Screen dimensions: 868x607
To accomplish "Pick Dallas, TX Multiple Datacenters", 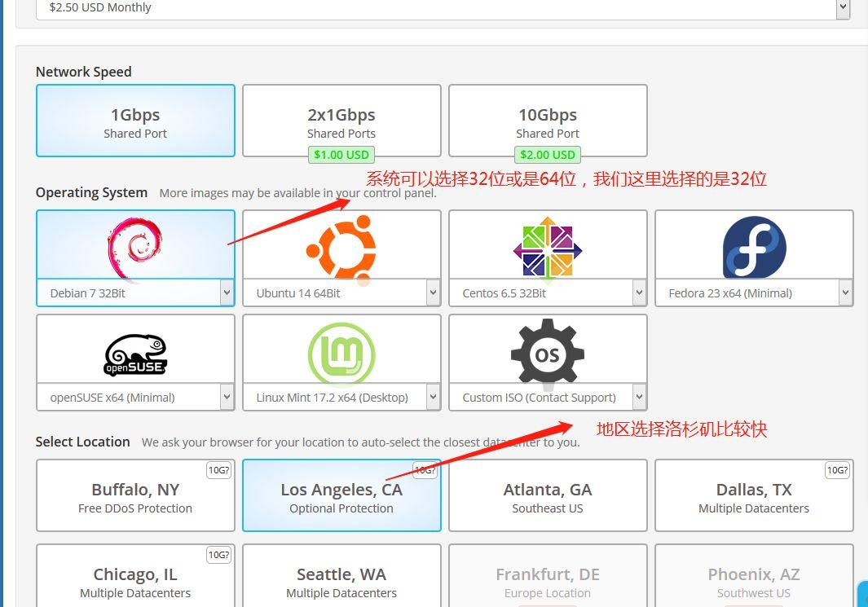I will [754, 495].
